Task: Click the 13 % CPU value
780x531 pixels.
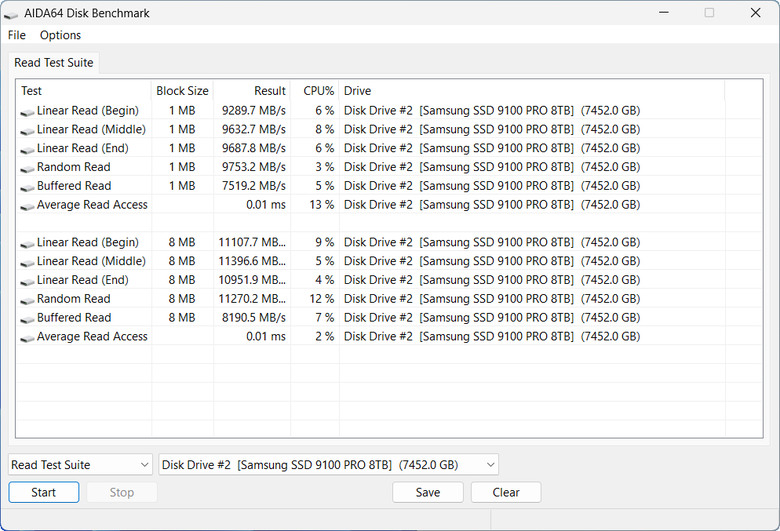Action: click(x=321, y=205)
